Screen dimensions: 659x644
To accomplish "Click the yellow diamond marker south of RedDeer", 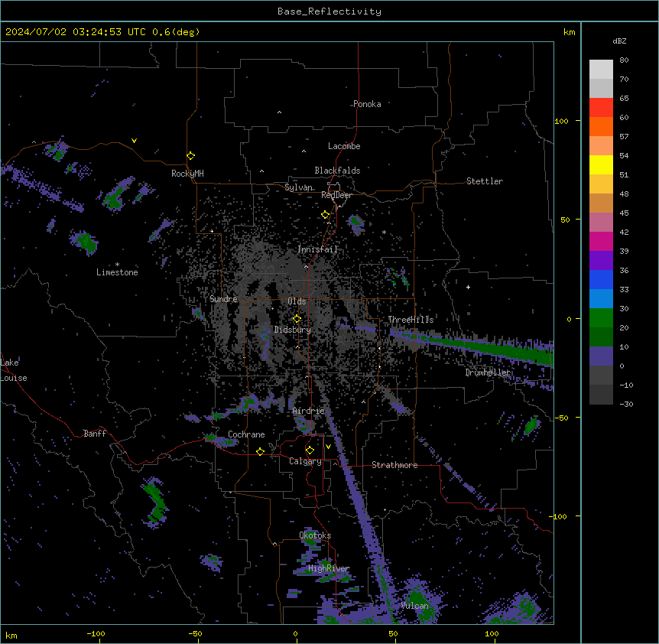I will point(326,215).
